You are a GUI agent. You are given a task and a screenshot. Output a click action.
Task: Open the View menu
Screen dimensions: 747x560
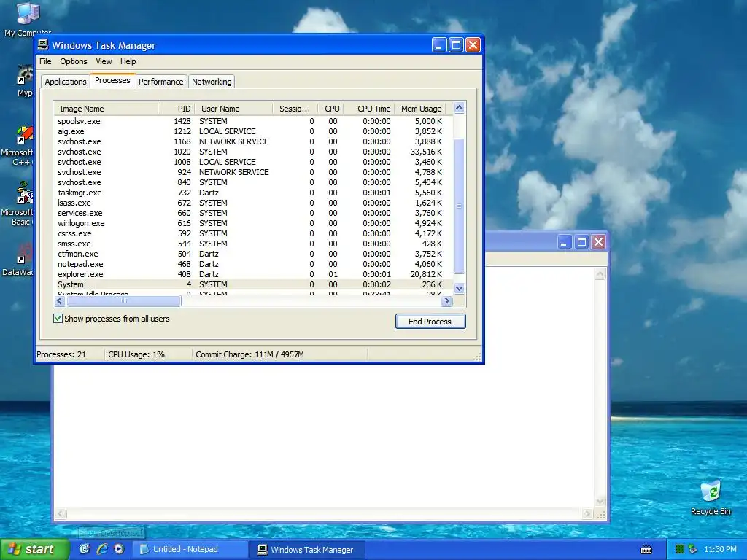click(x=104, y=61)
